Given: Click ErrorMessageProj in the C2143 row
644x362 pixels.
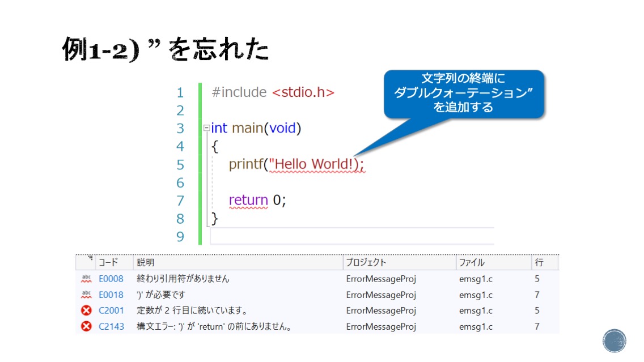Looking at the screenshot, I should point(381,327).
